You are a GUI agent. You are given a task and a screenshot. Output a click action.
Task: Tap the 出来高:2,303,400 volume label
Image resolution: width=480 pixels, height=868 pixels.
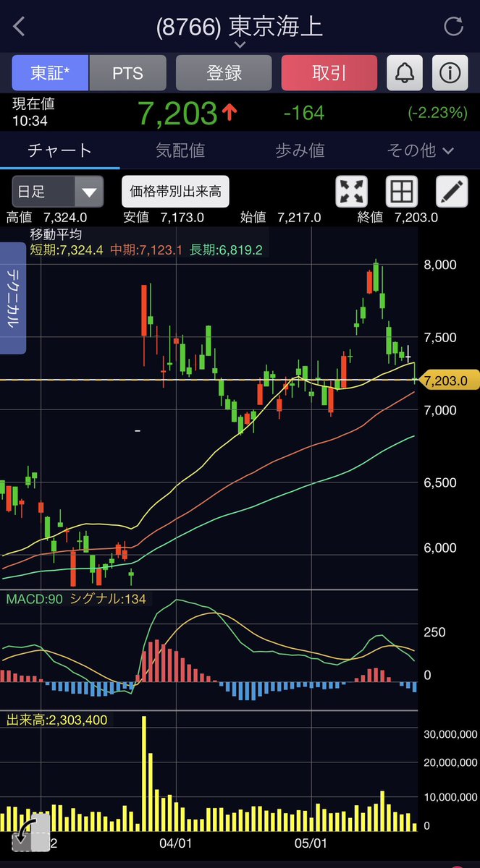(56, 720)
